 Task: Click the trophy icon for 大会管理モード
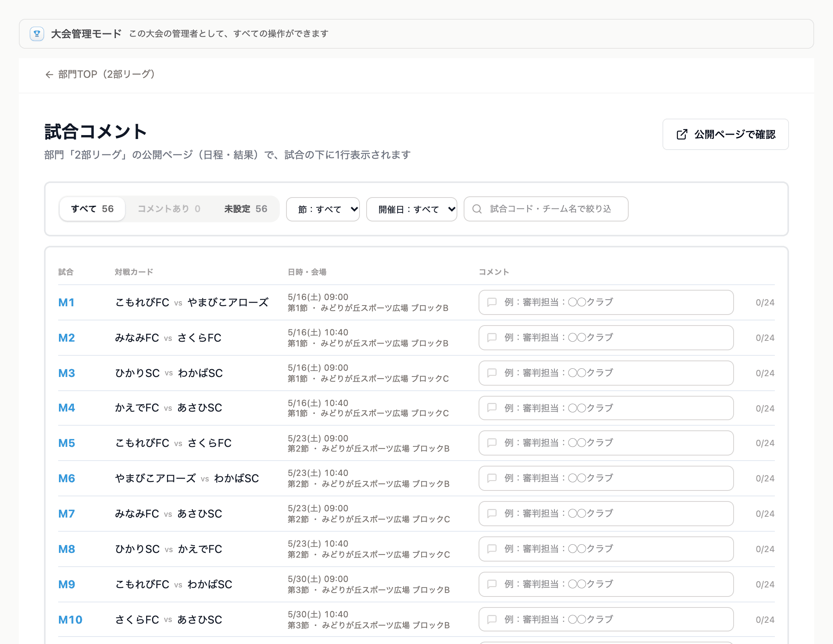pos(37,34)
